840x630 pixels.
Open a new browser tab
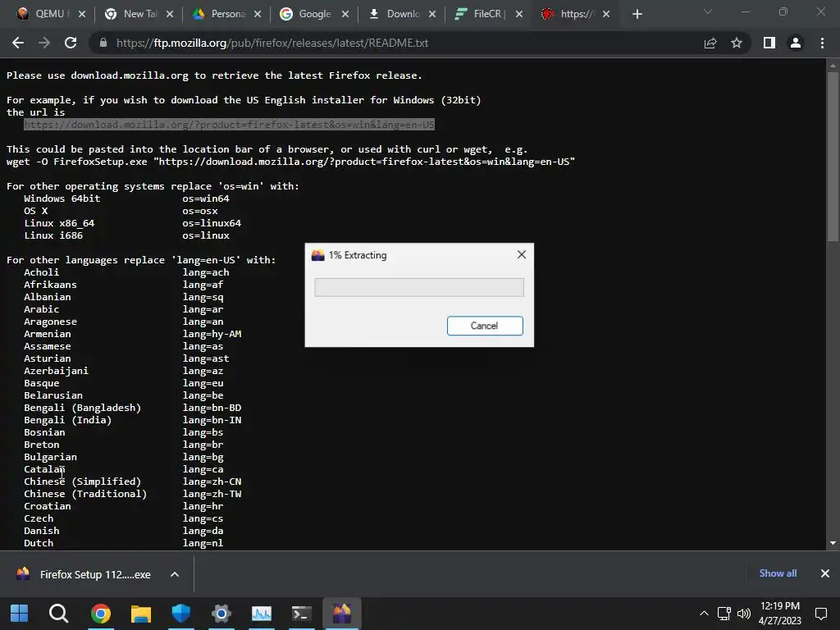pos(637,14)
